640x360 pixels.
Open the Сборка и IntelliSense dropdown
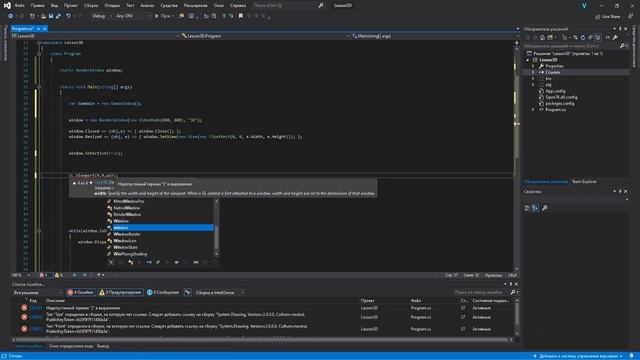coord(219,292)
